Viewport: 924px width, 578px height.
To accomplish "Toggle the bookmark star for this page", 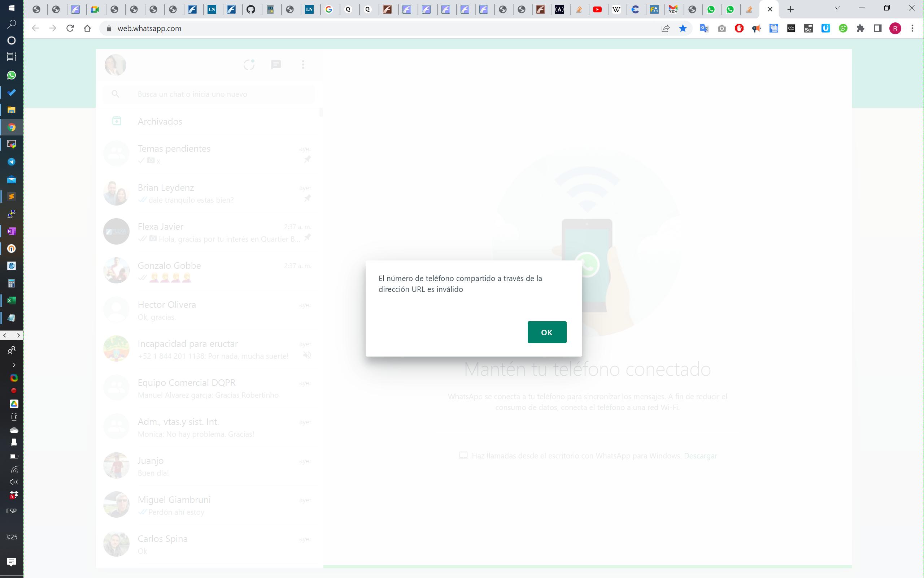I will (x=683, y=28).
